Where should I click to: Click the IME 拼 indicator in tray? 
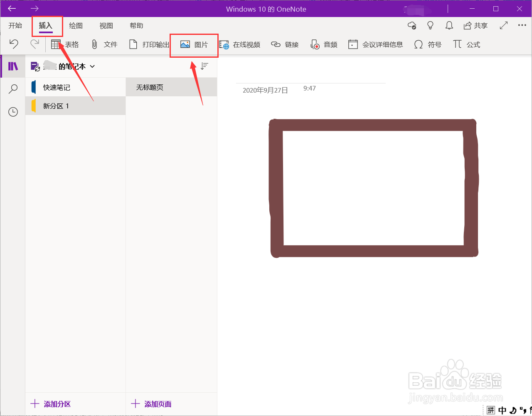(491, 410)
